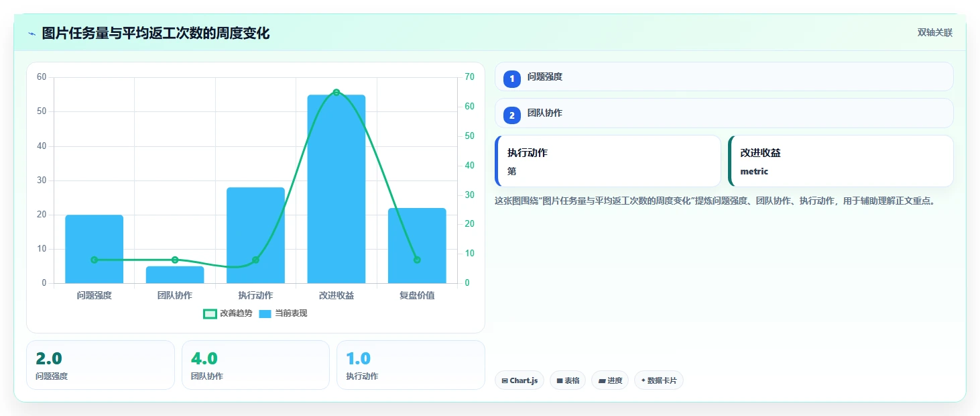Click the left axis value 60
Screen dimensions: 980x416
pos(42,77)
